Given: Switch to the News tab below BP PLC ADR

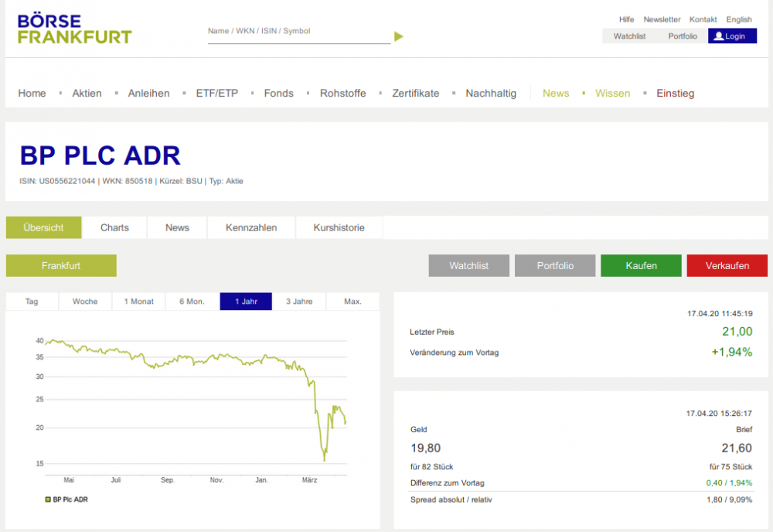Looking at the screenshot, I should click(x=177, y=228).
